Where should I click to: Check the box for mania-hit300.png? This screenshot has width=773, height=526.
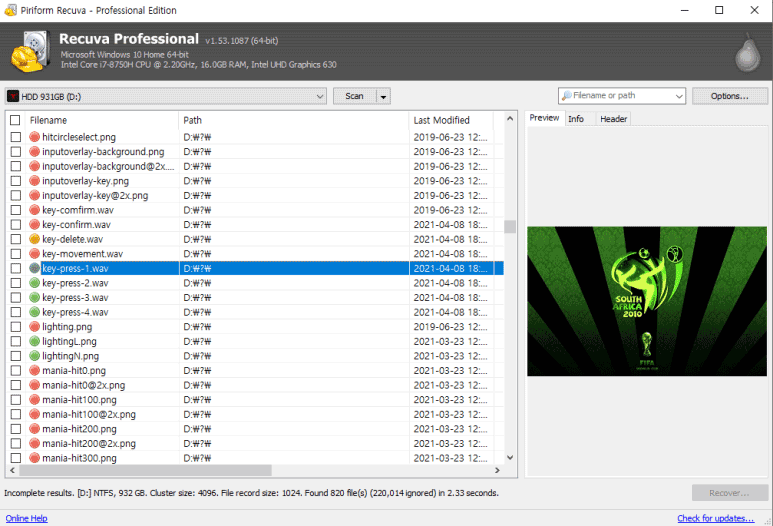pyautogui.click(x=16, y=458)
